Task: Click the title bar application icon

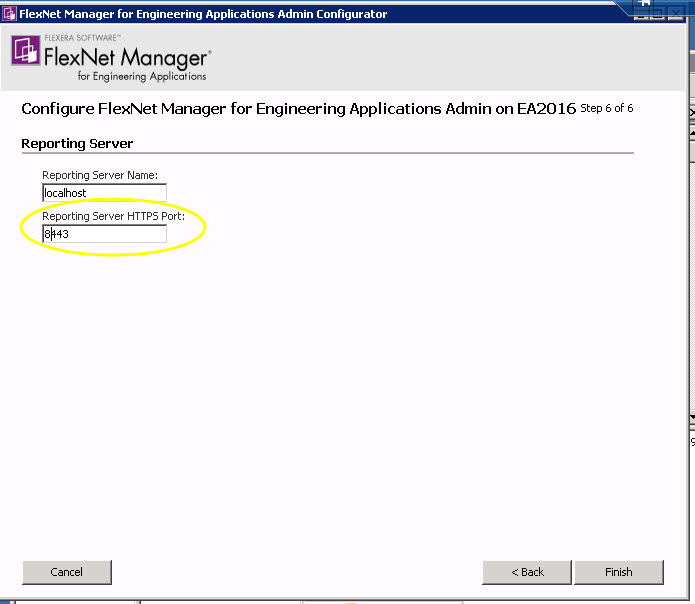Action: click(x=9, y=14)
